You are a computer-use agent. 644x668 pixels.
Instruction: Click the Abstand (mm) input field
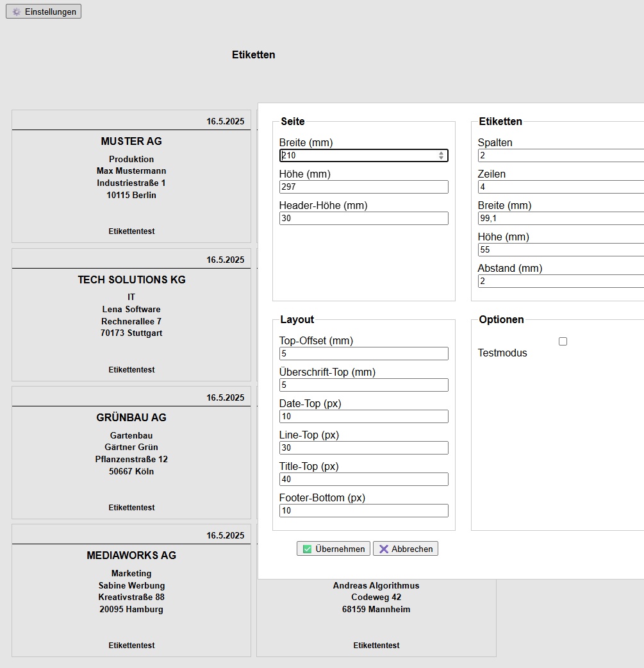click(561, 281)
